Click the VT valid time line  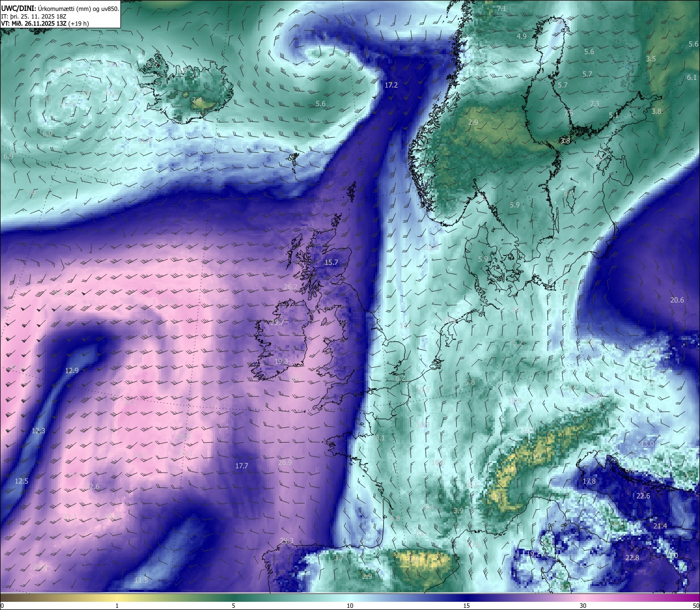pos(45,24)
